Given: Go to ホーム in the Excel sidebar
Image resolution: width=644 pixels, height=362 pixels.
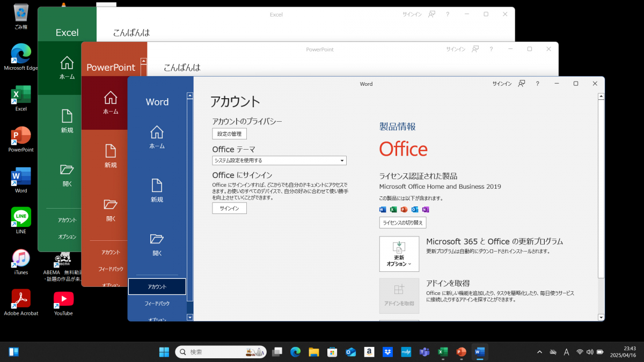Looking at the screenshot, I should pyautogui.click(x=67, y=68).
